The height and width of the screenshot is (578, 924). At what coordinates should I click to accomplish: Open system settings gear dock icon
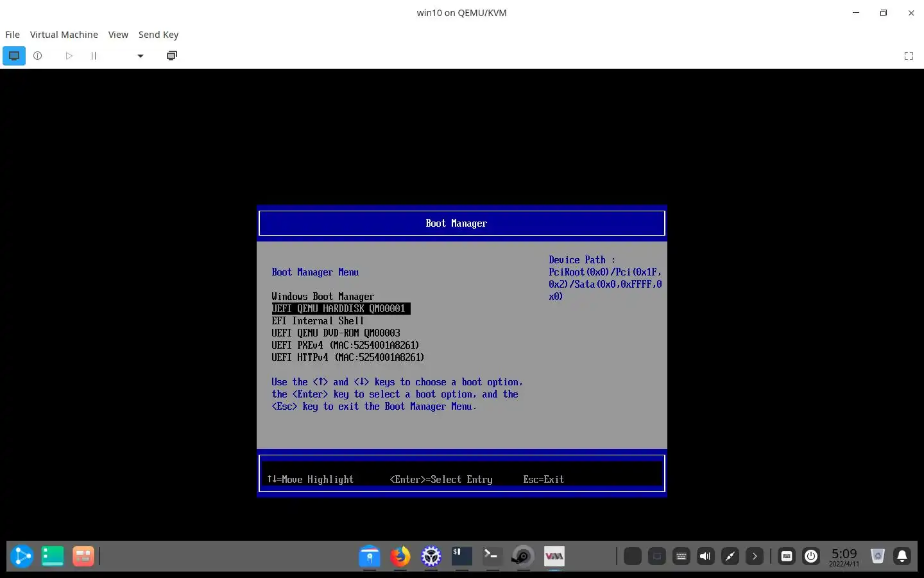point(431,556)
